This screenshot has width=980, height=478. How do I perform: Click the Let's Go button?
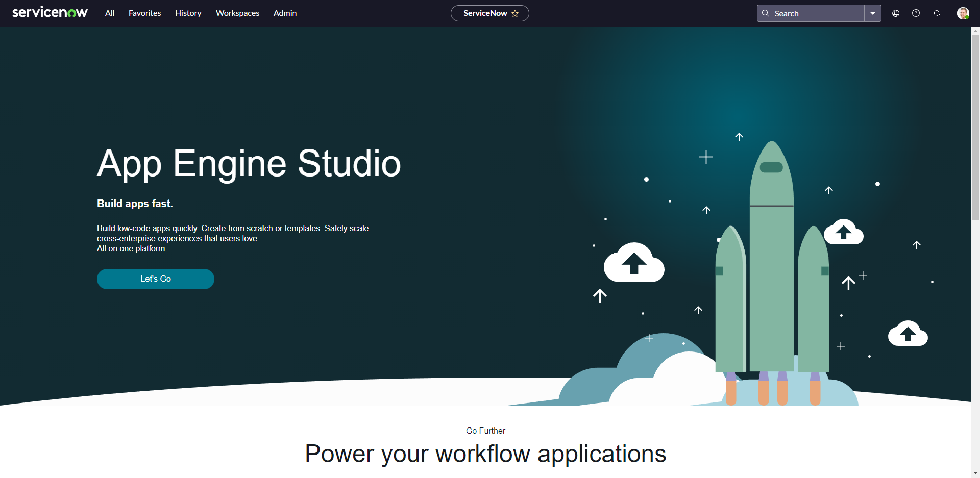(x=156, y=279)
